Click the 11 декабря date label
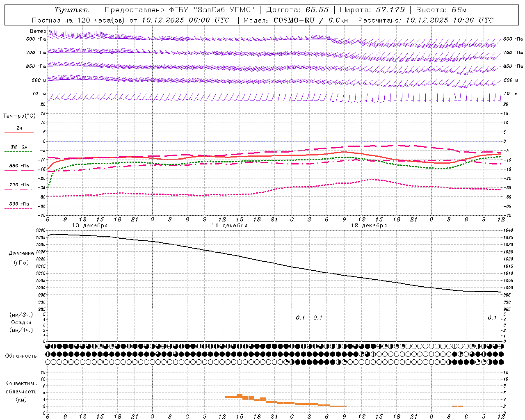Viewport: 525px width, 420px height. pos(230,226)
